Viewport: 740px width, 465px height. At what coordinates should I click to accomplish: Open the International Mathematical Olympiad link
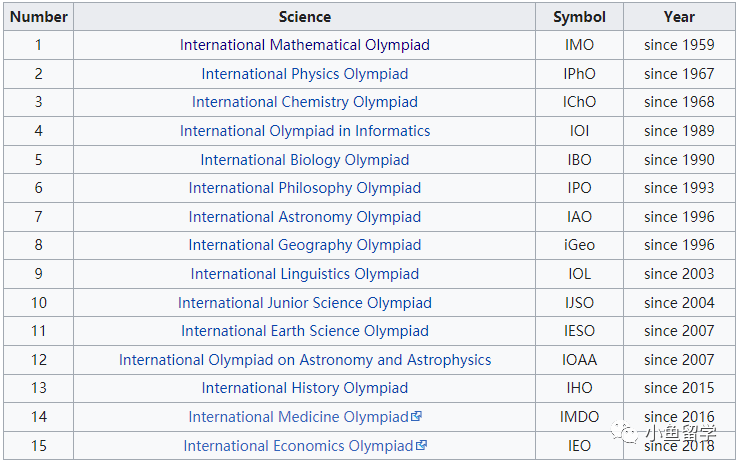pyautogui.click(x=305, y=45)
